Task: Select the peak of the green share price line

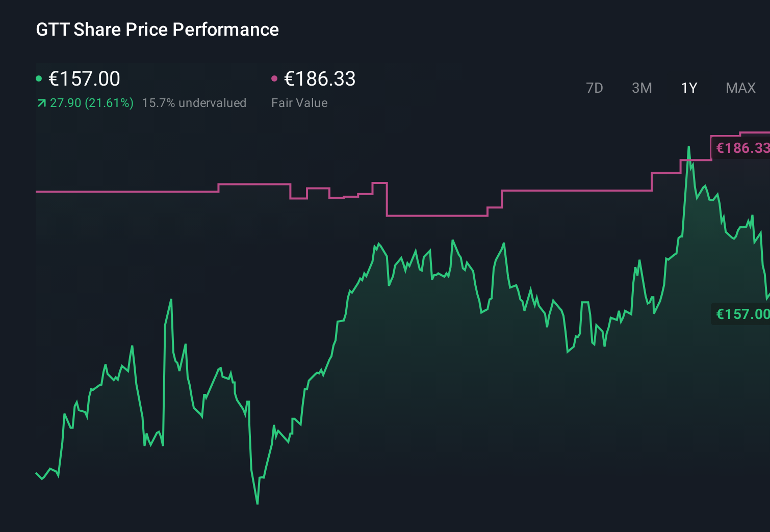Action: point(689,147)
